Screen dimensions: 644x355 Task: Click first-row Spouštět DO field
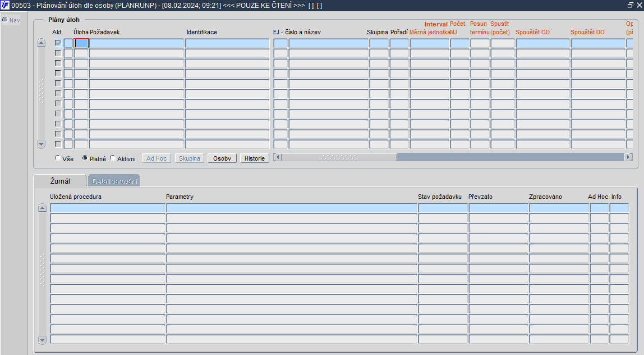(598, 43)
